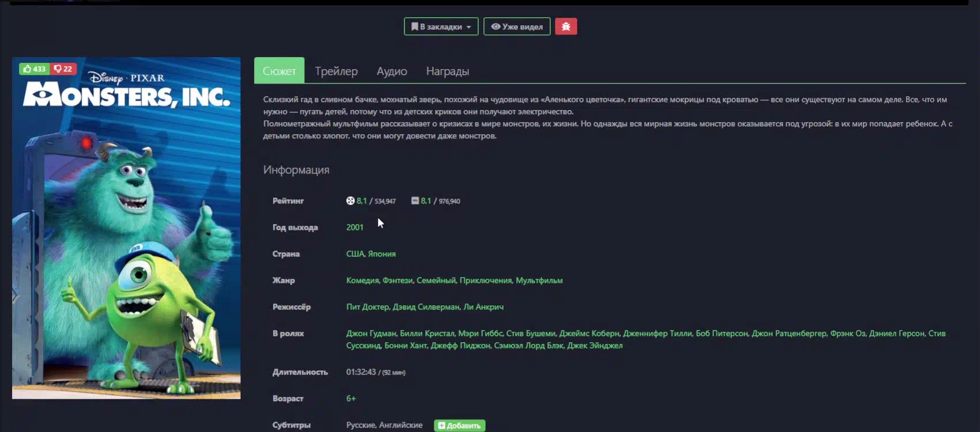The height and width of the screenshot is (432, 980).
Task: Open actor 'Боб Питерсон' page
Action: (x=722, y=334)
